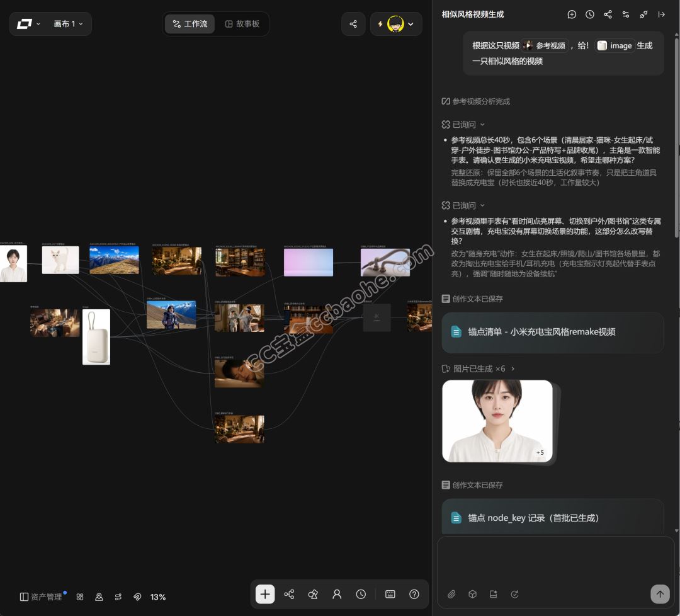The width and height of the screenshot is (680, 616).
Task: Click the person location icon in status bar
Action: click(x=99, y=597)
